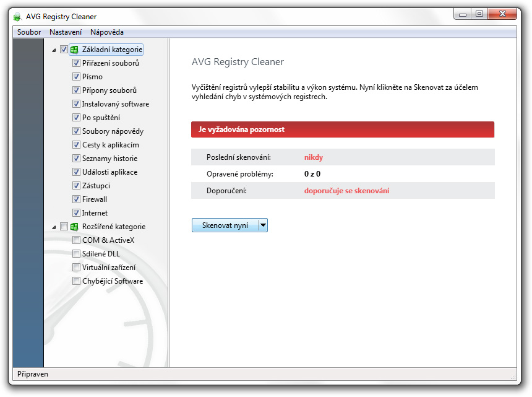Select the Zástupci tree label
The height and width of the screenshot is (397, 532).
[x=96, y=186]
